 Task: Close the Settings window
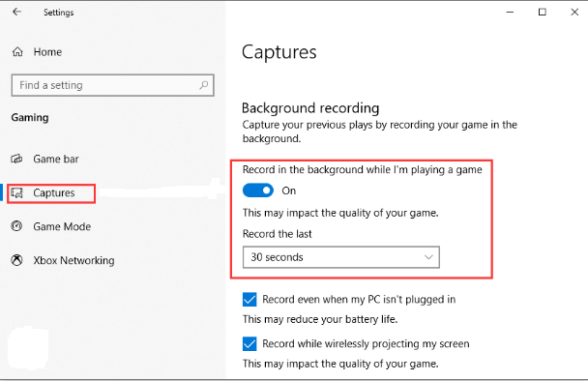click(x=574, y=12)
